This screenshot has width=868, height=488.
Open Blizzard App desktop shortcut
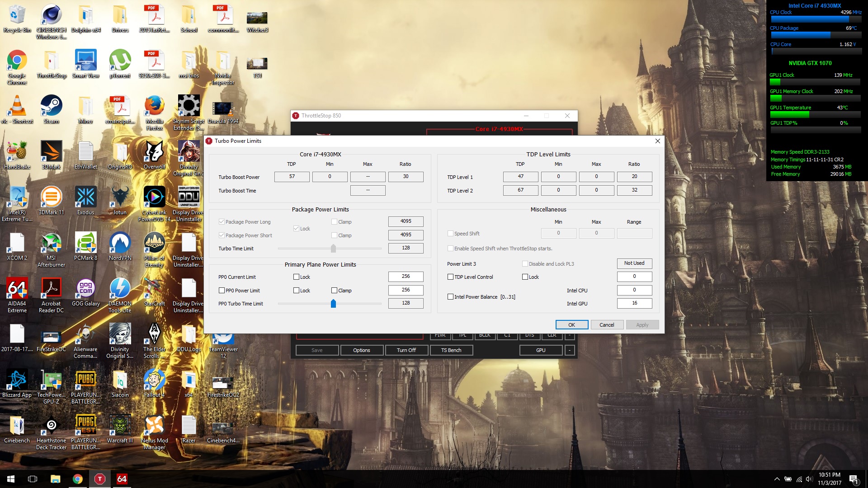pos(17,383)
